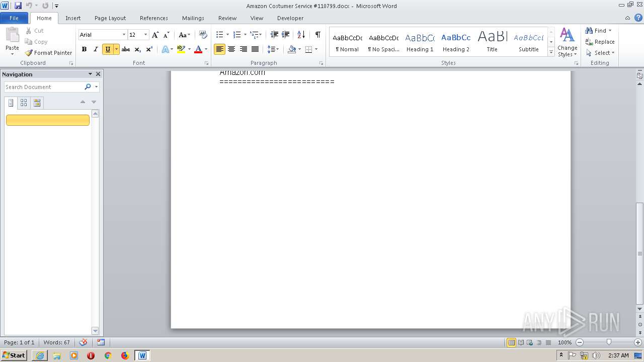Select Align Text Left
Viewport: 644px width, 362px height.
tap(219, 49)
